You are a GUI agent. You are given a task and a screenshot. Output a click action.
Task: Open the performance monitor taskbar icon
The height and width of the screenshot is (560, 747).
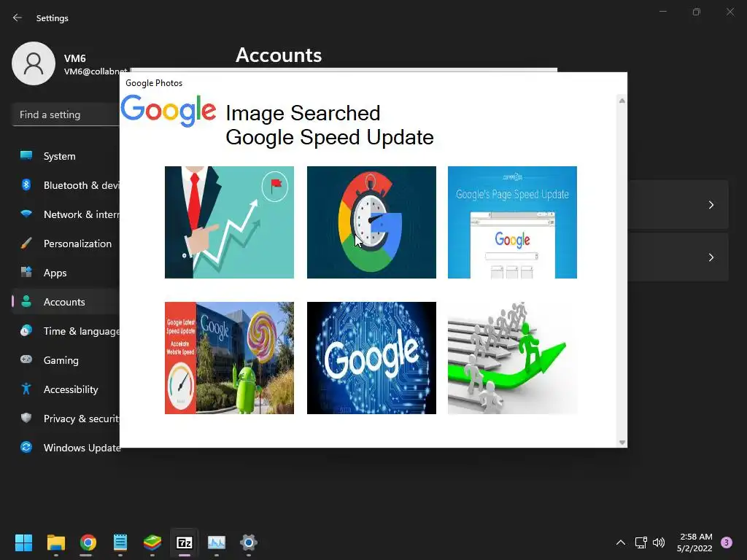click(x=217, y=542)
